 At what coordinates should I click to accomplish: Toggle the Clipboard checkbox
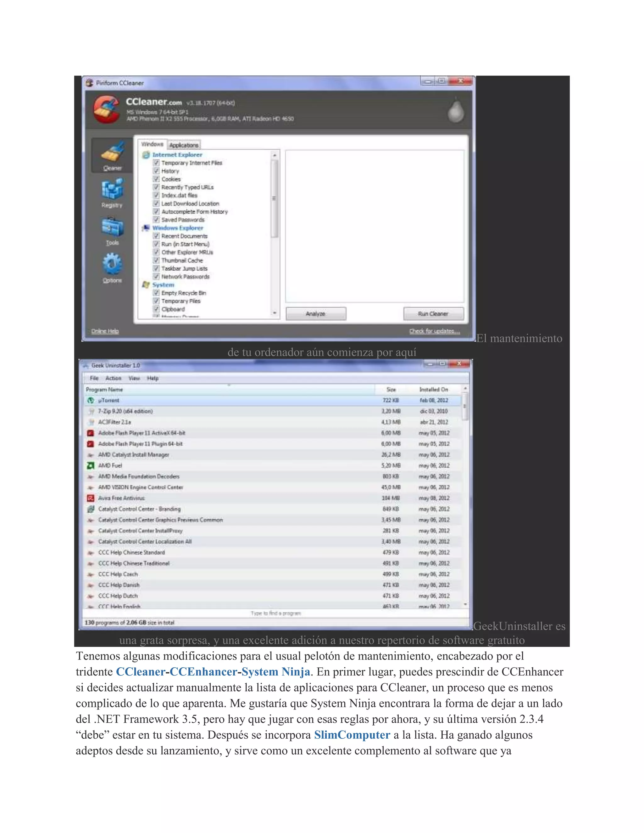click(x=156, y=309)
